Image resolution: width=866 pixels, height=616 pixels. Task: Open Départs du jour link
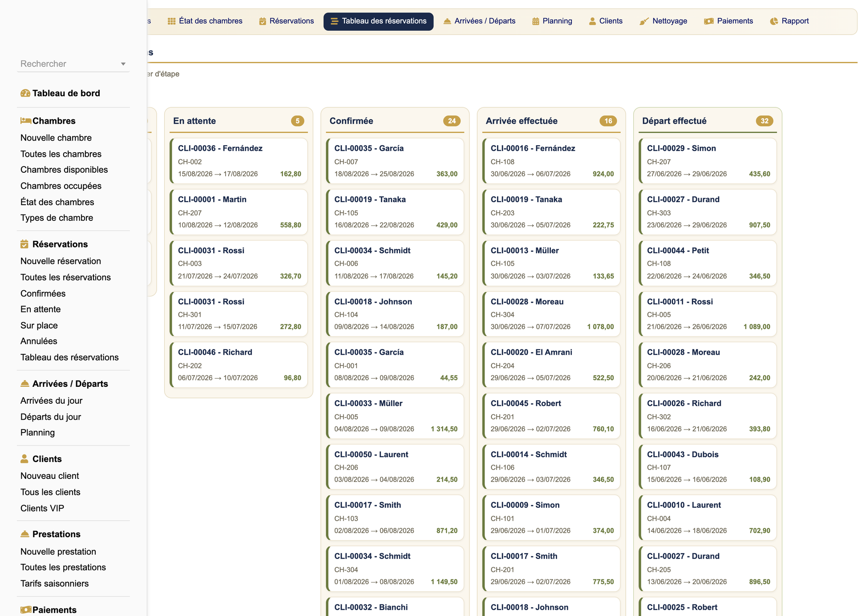coord(51,417)
